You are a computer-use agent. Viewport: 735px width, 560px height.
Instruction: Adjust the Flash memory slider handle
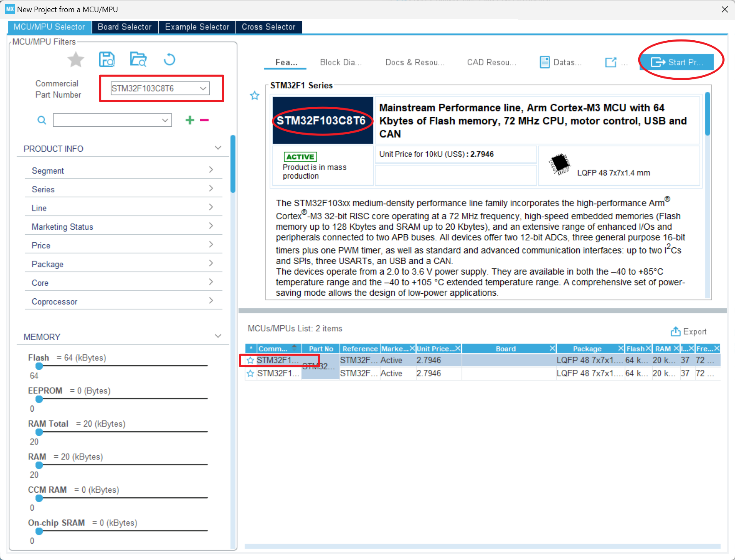click(39, 366)
